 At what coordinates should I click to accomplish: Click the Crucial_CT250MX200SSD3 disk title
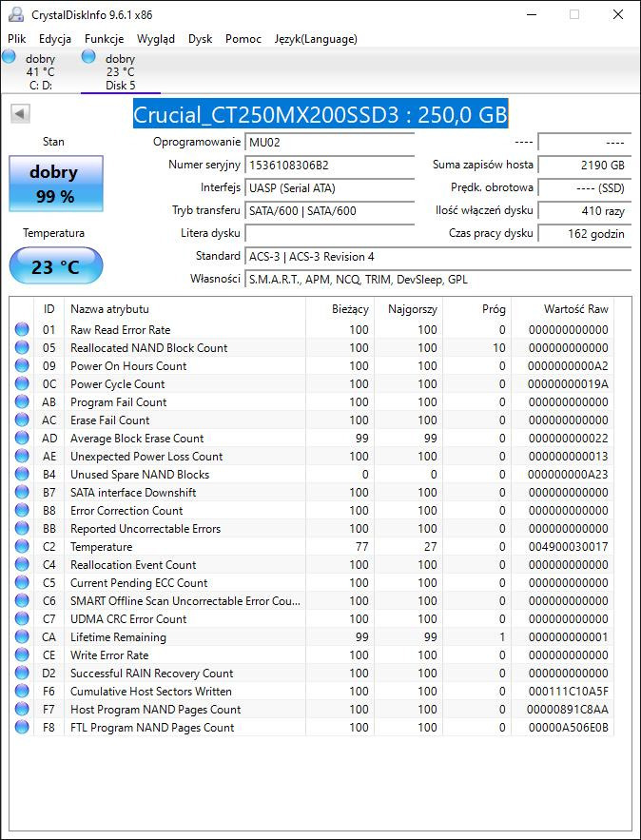[x=320, y=114]
